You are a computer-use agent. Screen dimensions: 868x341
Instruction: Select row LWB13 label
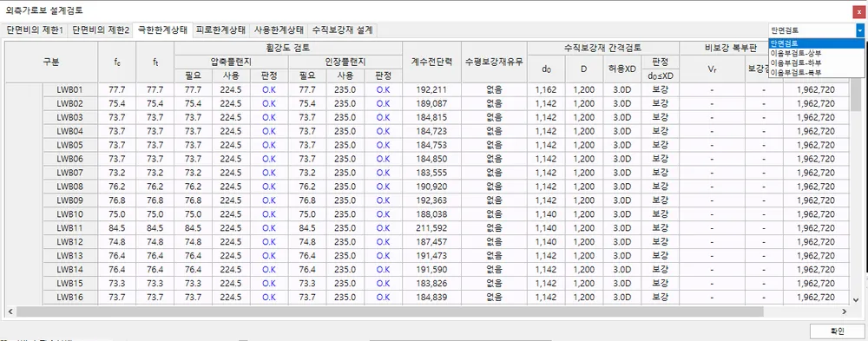point(69,255)
